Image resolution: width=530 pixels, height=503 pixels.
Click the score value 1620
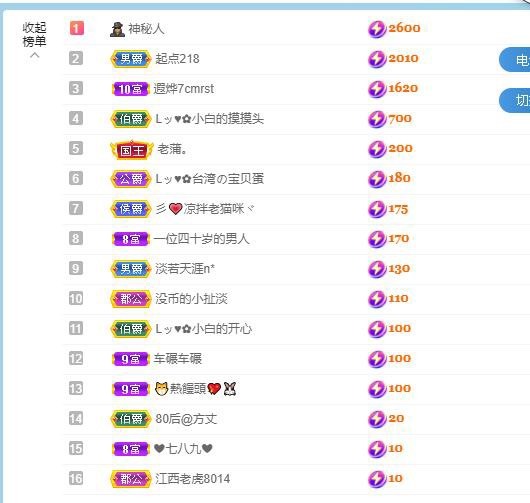pos(403,88)
